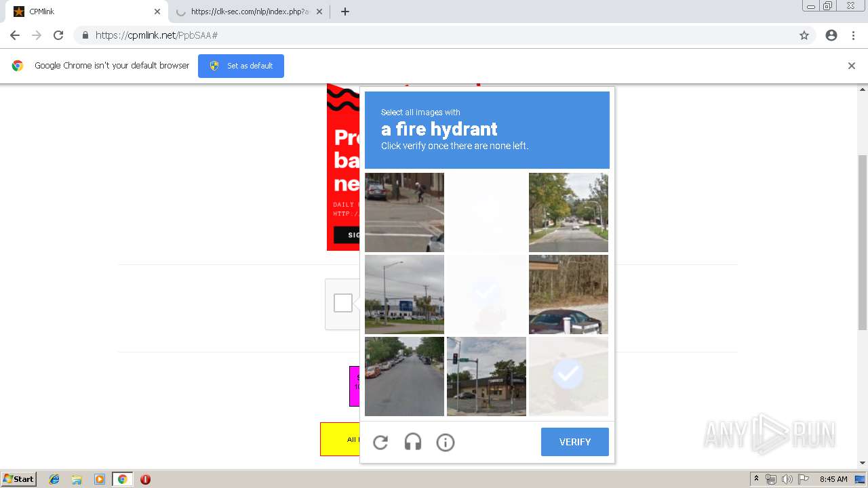868x488 pixels.
Task: Select tile with parked cars along street
Action: (x=404, y=376)
